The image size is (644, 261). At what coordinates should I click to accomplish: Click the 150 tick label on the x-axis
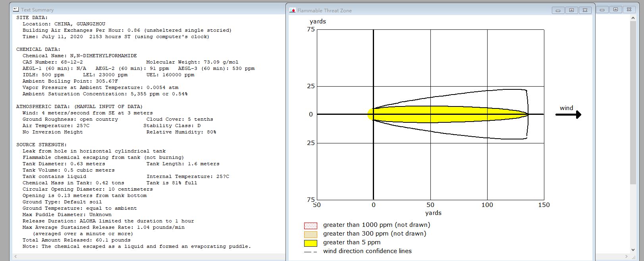[544, 205]
